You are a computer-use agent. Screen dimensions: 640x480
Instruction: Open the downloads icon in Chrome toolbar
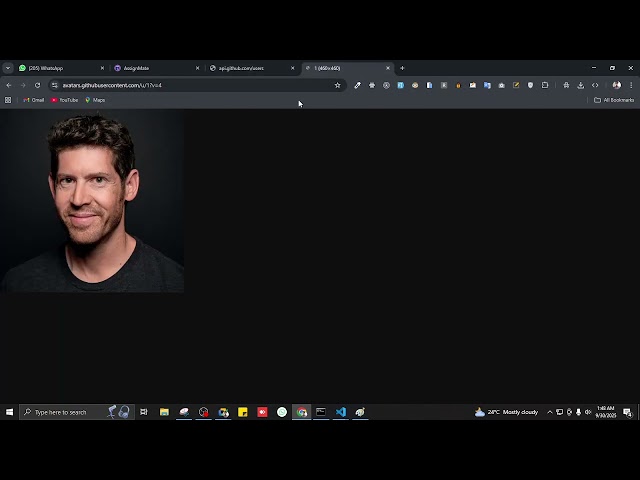pos(581,85)
